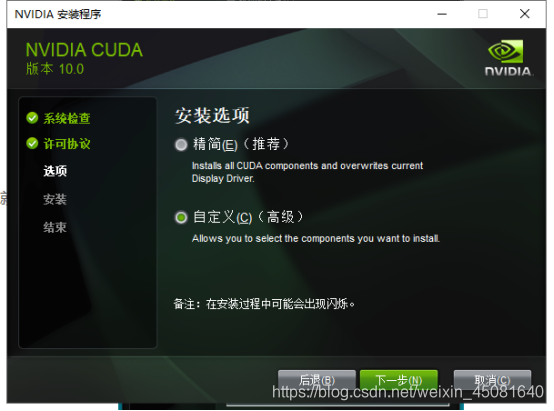The image size is (554, 411).
Task: Minimize the NVIDIA 安装程序 window
Action: pos(442,14)
